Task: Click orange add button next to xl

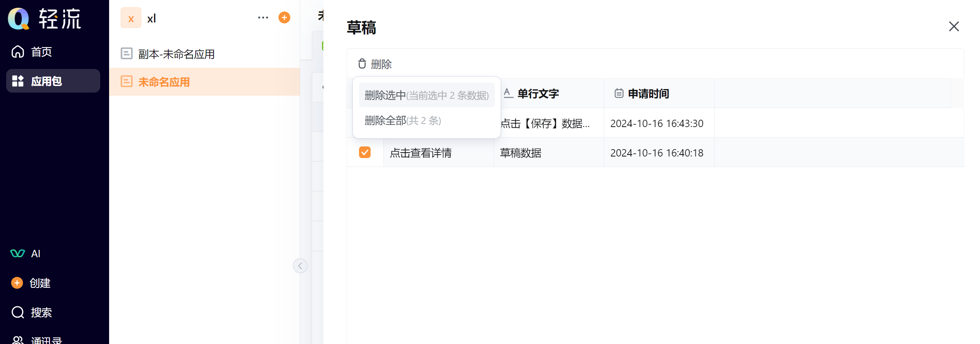Action: [284, 17]
